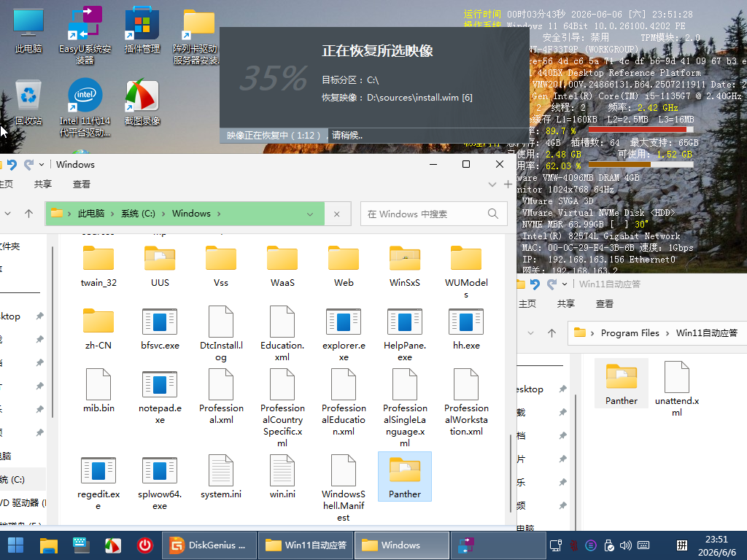Click undo icon in Windows window title bar

pyautogui.click(x=12, y=165)
